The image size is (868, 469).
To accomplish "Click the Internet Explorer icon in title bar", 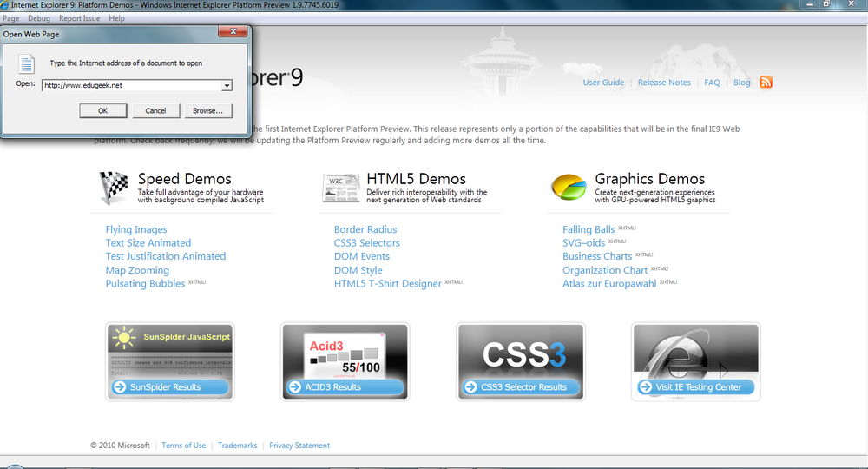I will coord(4,5).
